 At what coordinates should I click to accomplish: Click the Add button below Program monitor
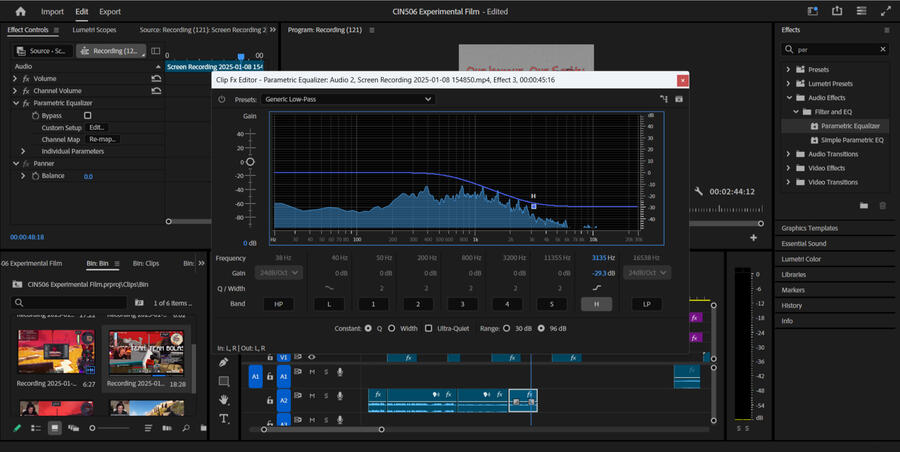click(753, 238)
